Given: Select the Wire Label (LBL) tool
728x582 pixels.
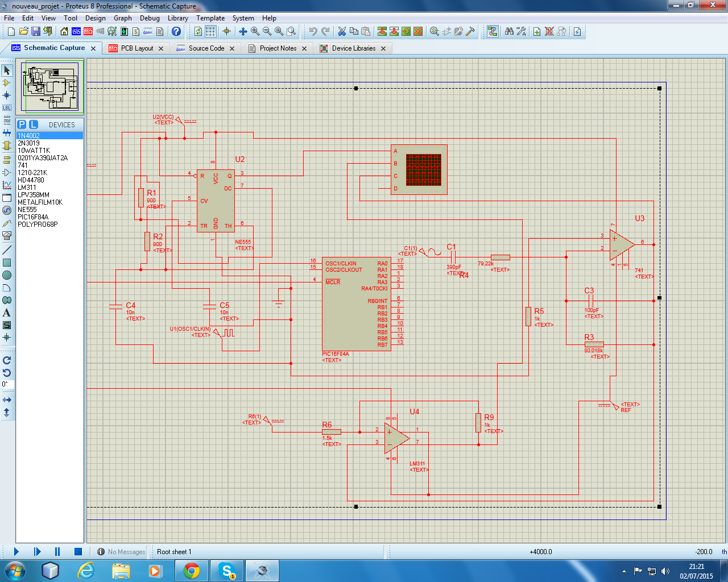Looking at the screenshot, I should pyautogui.click(x=7, y=108).
